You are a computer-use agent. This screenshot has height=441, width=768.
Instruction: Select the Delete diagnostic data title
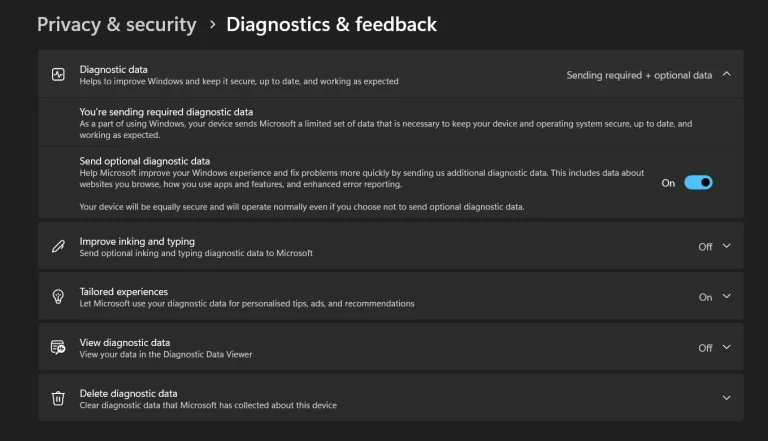pyautogui.click(x=128, y=393)
